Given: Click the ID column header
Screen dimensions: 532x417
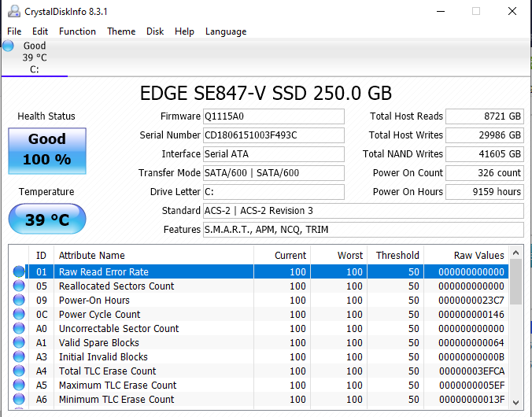Looking at the screenshot, I should click(x=41, y=255).
